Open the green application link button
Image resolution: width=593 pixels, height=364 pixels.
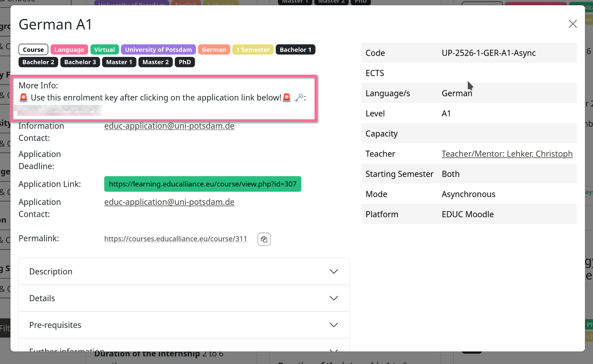(202, 184)
